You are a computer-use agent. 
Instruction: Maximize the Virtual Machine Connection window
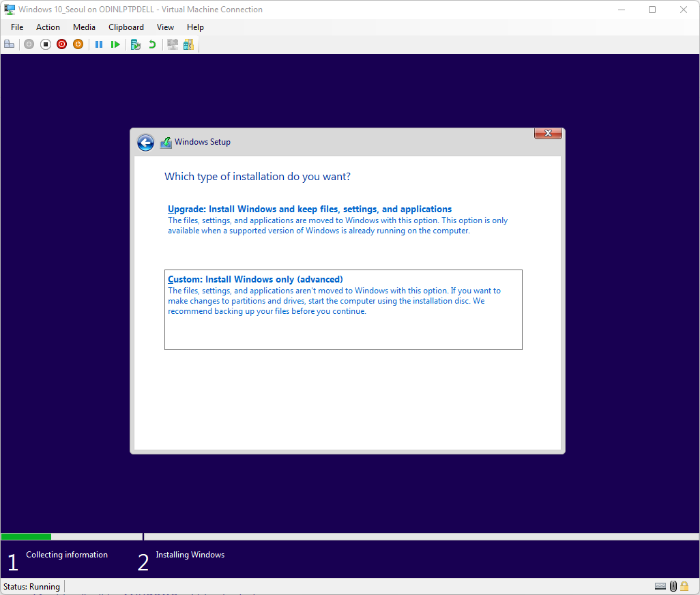[x=652, y=10]
